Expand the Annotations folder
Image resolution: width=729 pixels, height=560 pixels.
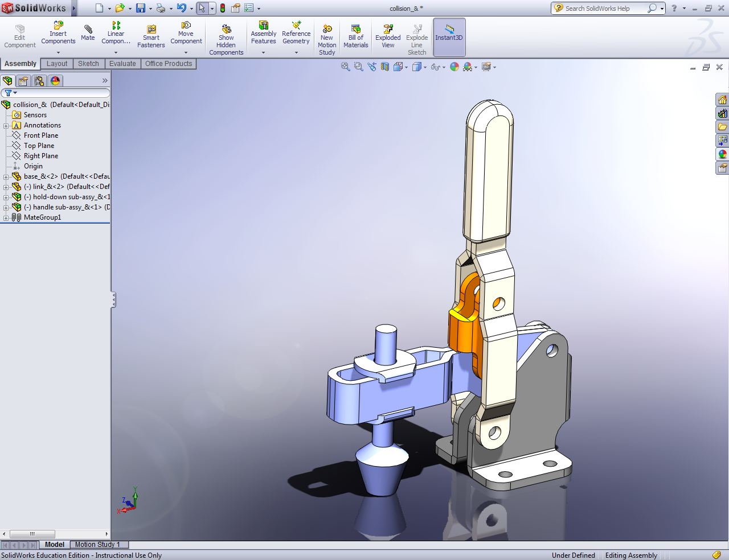point(6,126)
